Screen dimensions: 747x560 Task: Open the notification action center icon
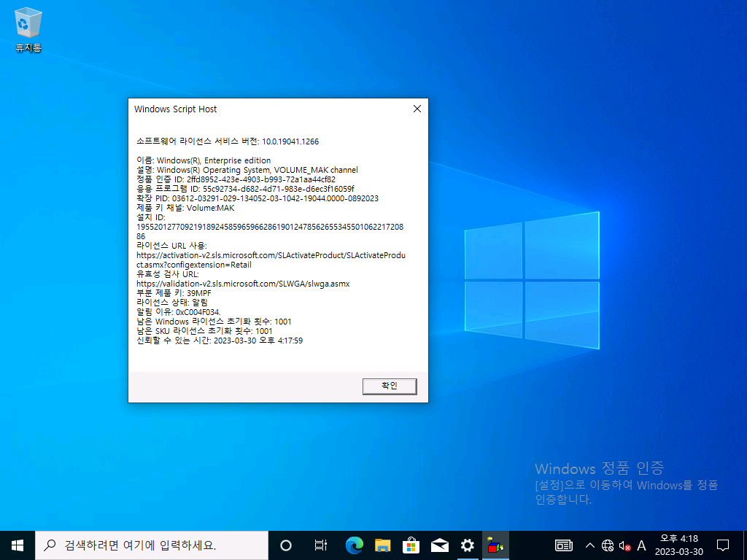coord(723,545)
